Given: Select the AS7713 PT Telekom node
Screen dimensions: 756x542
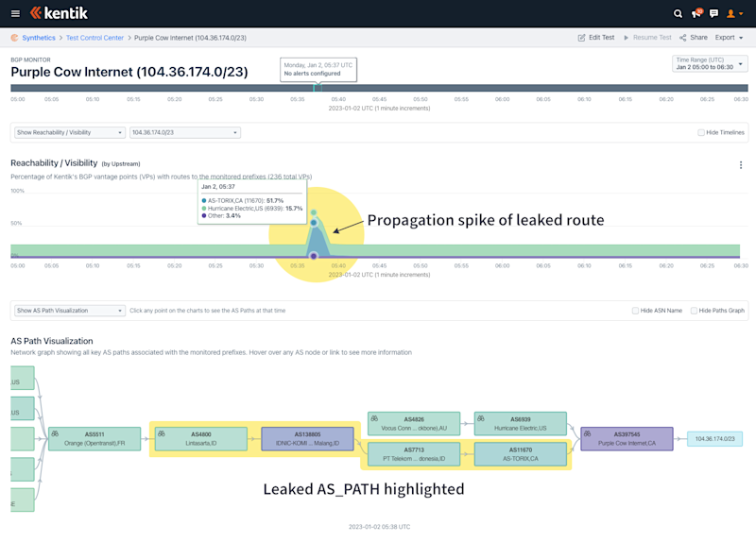Looking at the screenshot, I should pyautogui.click(x=414, y=454).
